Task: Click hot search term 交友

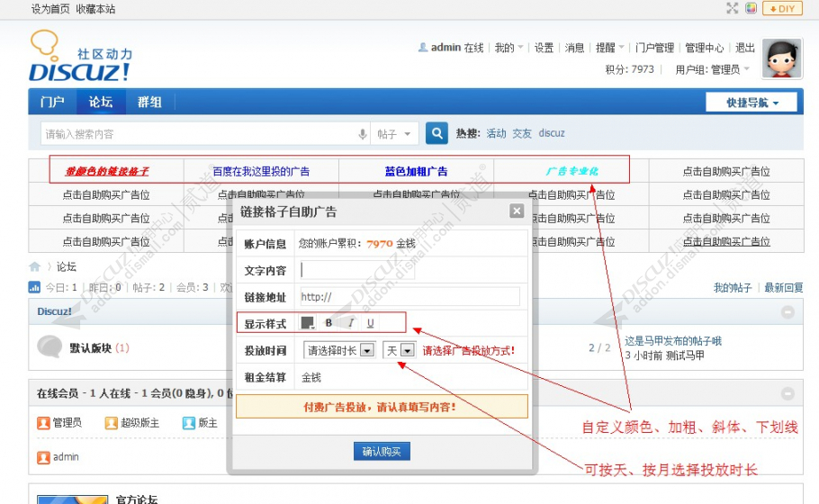Action: 522,133
